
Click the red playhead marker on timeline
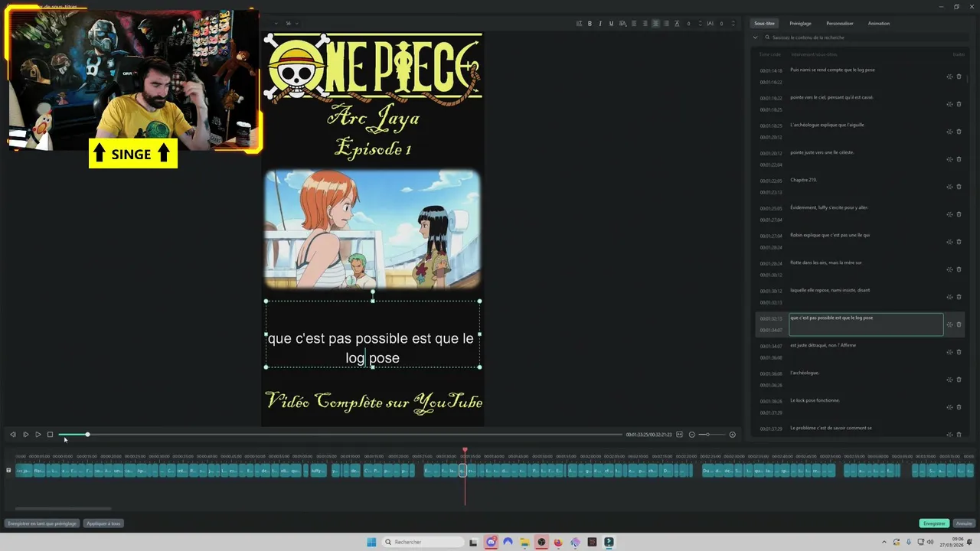click(465, 451)
